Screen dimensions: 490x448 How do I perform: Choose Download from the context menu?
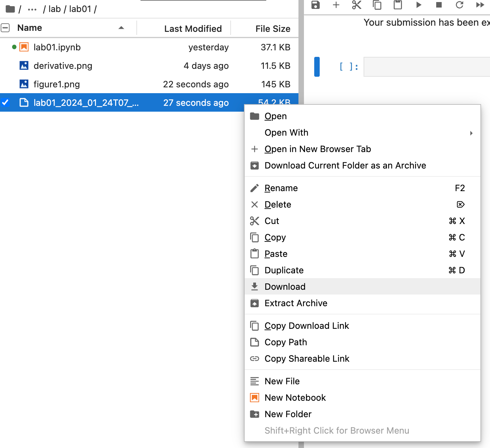[x=285, y=286]
